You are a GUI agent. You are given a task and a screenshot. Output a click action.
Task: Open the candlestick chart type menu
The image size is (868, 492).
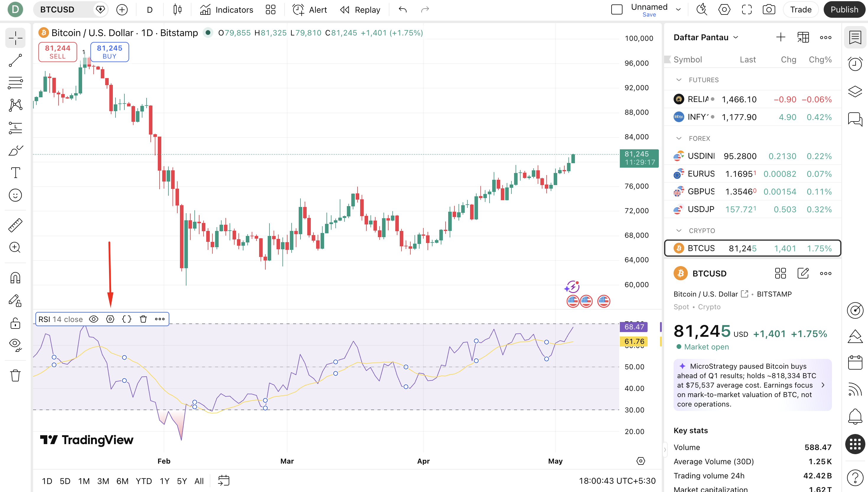(177, 9)
